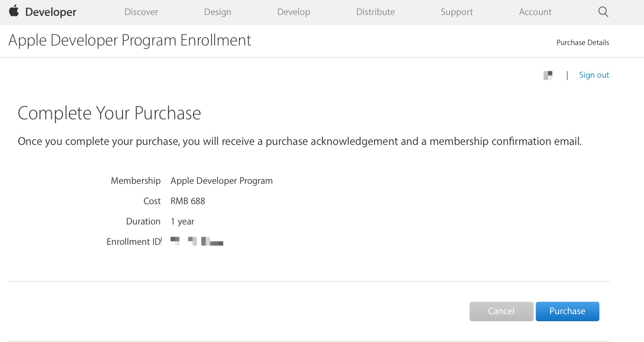Open the Account menu
The image size is (644, 342).
point(535,12)
